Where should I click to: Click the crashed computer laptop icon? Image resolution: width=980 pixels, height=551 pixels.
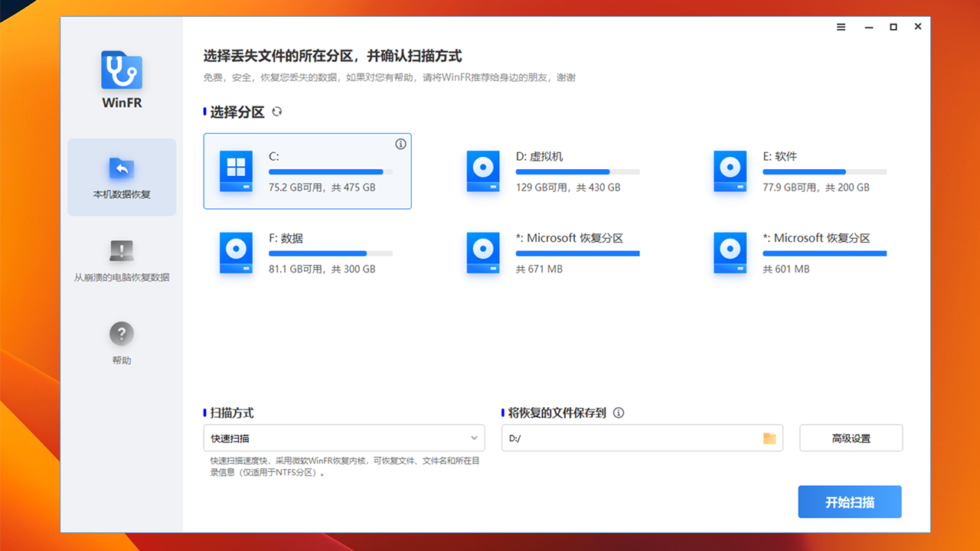point(122,251)
